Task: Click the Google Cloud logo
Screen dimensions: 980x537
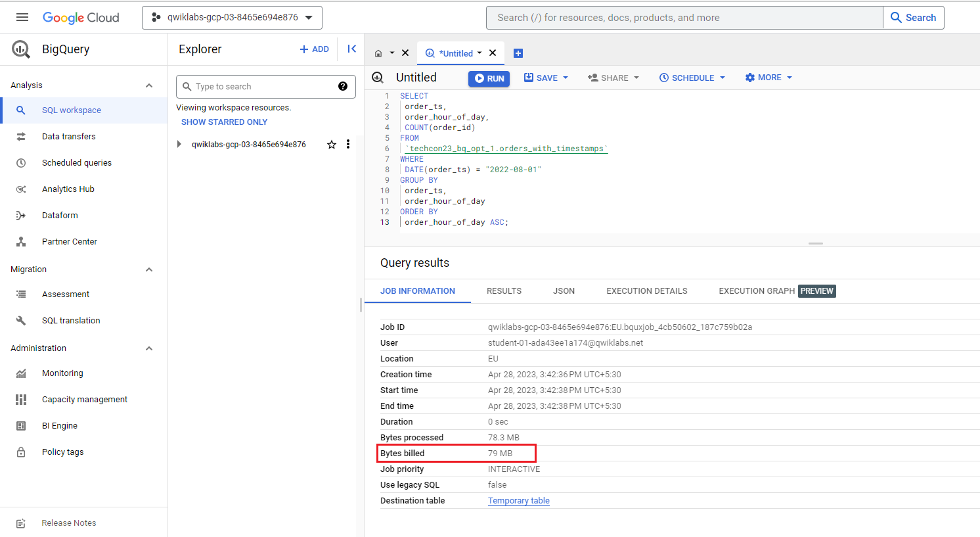Action: (x=81, y=18)
